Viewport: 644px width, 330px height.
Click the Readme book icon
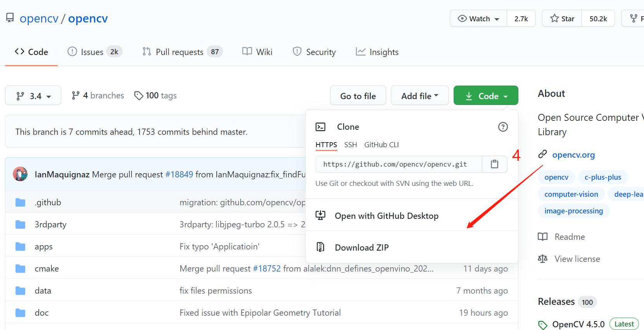(x=543, y=237)
